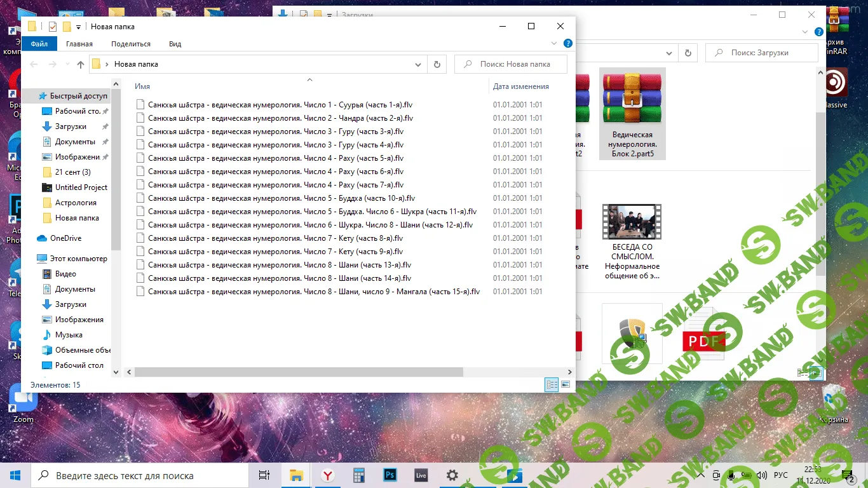Click the horizontal scrollbar in file list
868x488 pixels.
point(299,372)
